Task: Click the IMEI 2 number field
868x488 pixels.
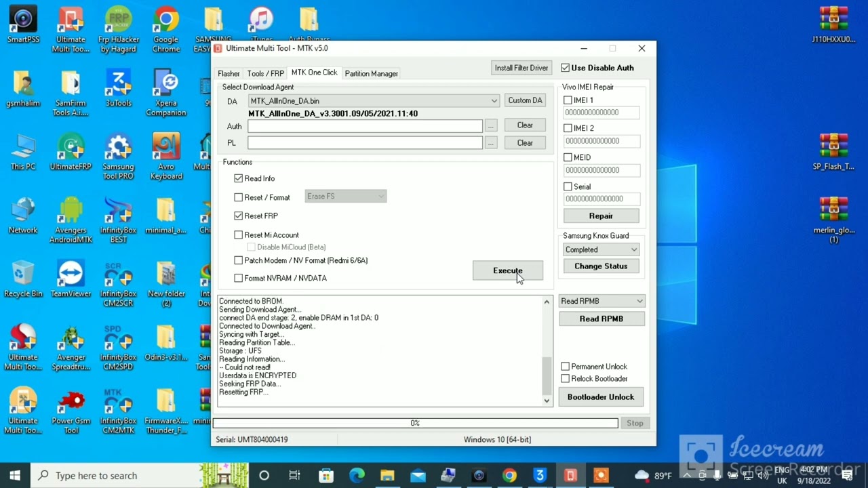Action: click(601, 141)
